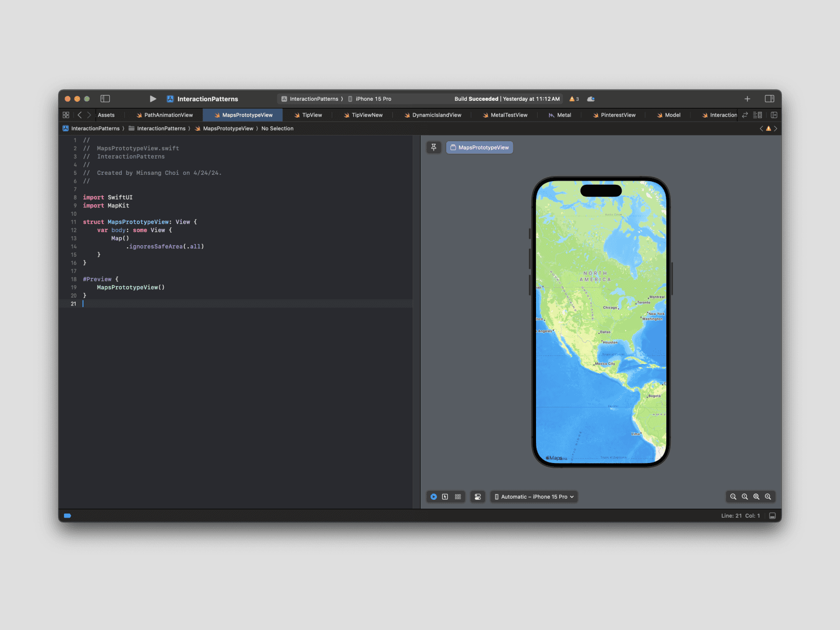Show the 3 build warnings

click(574, 99)
